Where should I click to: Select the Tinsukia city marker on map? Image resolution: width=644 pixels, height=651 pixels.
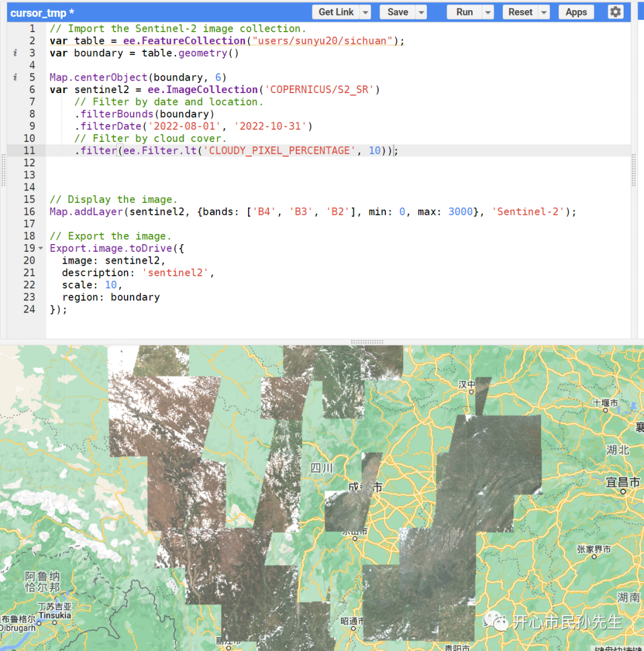[x=54, y=622]
